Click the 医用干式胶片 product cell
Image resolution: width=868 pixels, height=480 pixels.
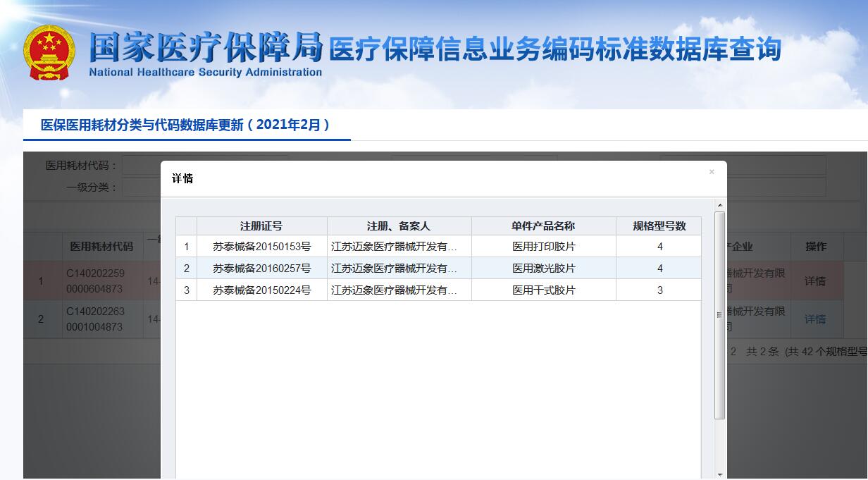tap(543, 290)
